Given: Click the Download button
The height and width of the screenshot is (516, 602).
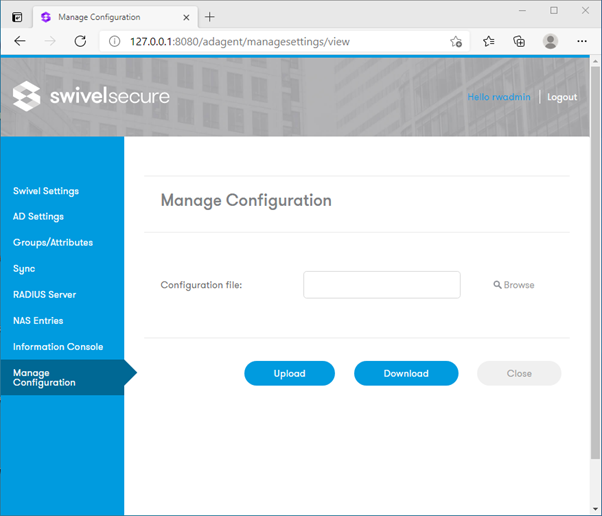Looking at the screenshot, I should coord(406,373).
